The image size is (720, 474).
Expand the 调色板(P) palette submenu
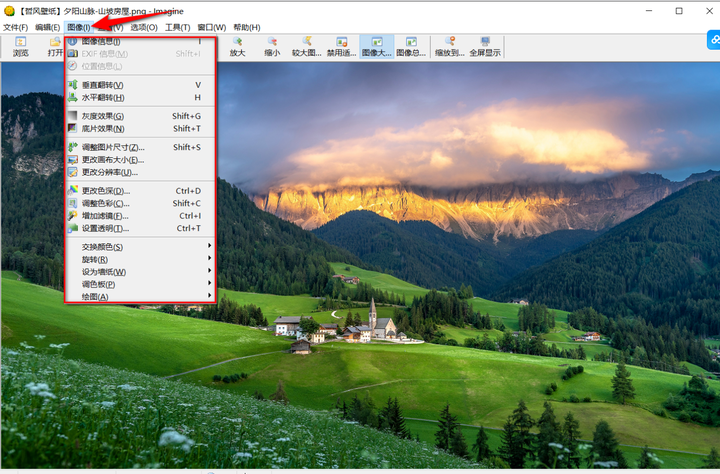tap(140, 284)
